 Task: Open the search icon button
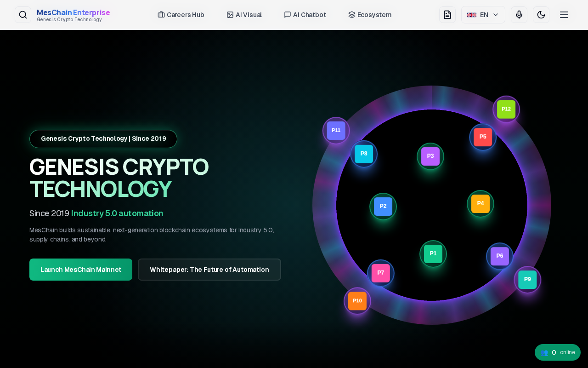coord(23,15)
